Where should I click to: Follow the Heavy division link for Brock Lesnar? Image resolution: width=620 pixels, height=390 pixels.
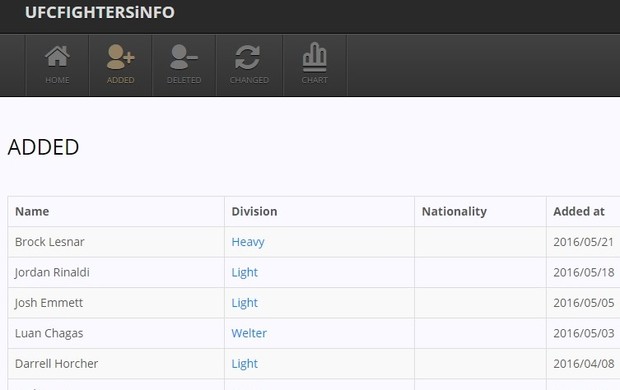coord(248,242)
